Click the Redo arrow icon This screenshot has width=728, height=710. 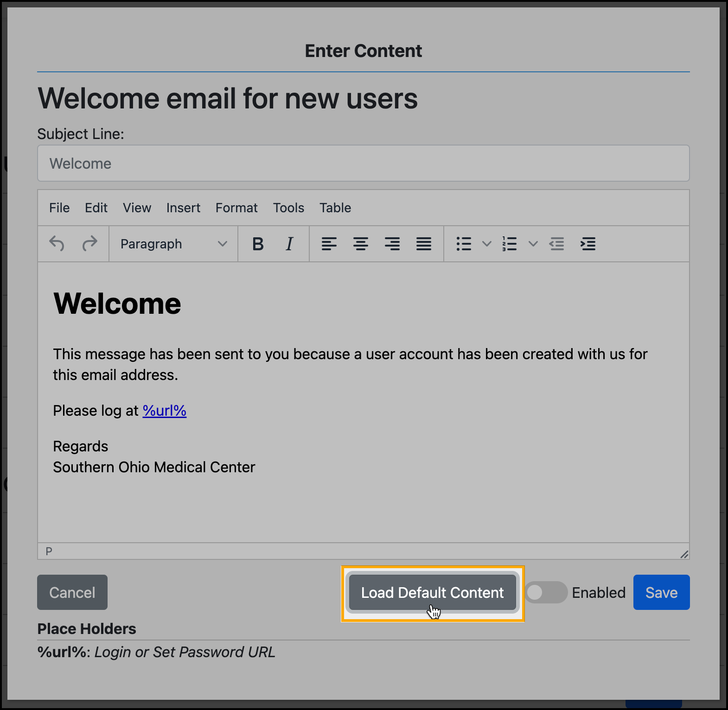pyautogui.click(x=89, y=243)
